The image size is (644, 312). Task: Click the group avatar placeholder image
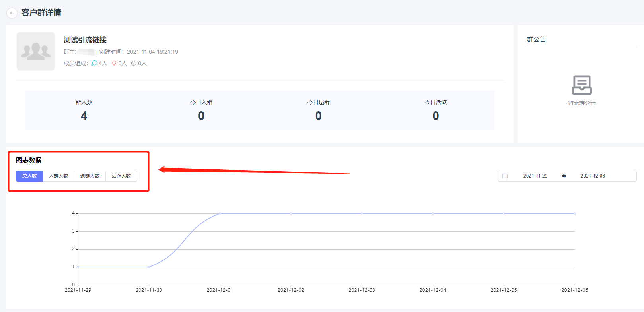(x=36, y=51)
